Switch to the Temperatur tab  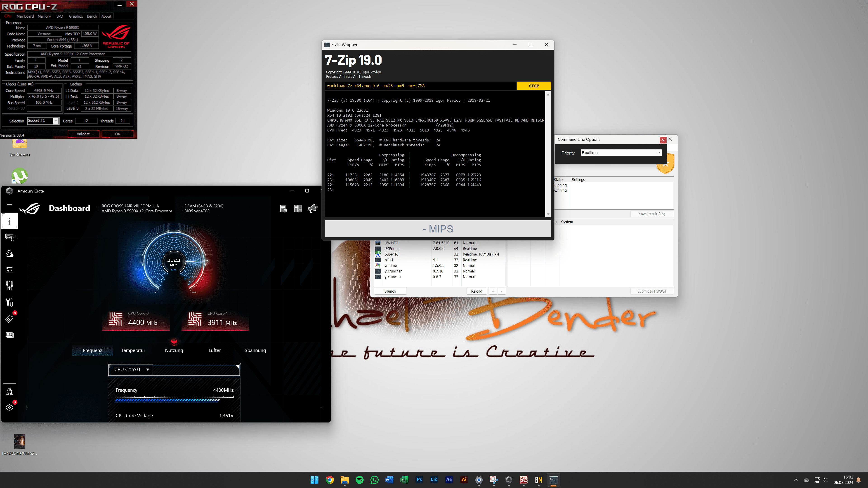[x=133, y=350]
